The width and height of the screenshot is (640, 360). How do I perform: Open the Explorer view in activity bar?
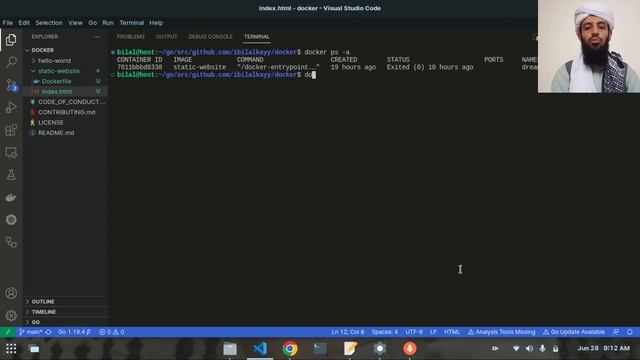pyautogui.click(x=11, y=40)
